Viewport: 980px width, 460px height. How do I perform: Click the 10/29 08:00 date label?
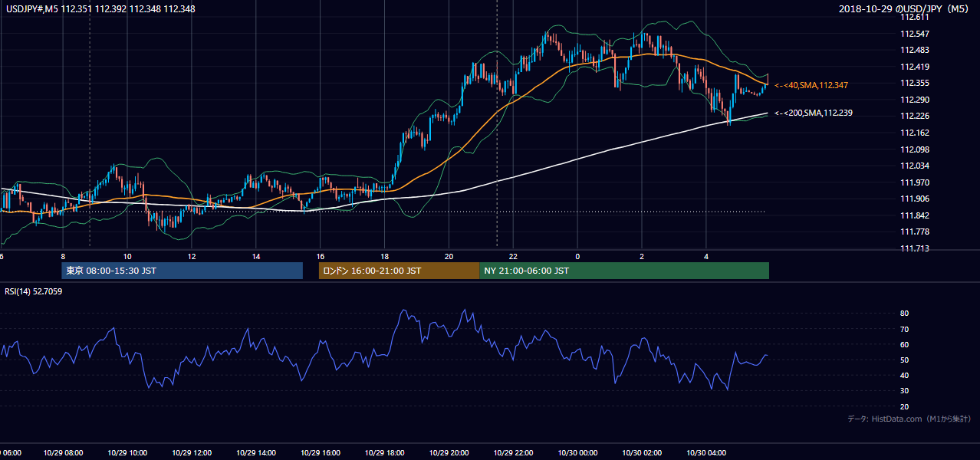tap(63, 453)
